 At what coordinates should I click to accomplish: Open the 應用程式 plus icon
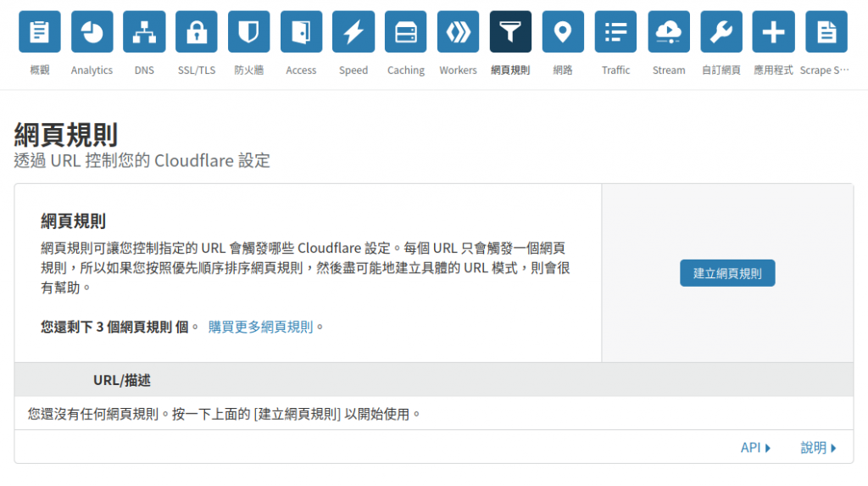pos(773,31)
